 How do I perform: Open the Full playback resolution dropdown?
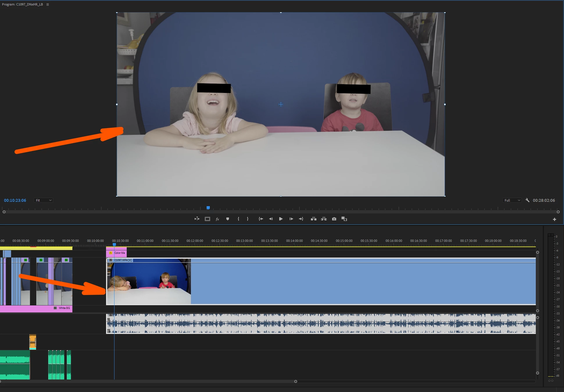point(512,200)
